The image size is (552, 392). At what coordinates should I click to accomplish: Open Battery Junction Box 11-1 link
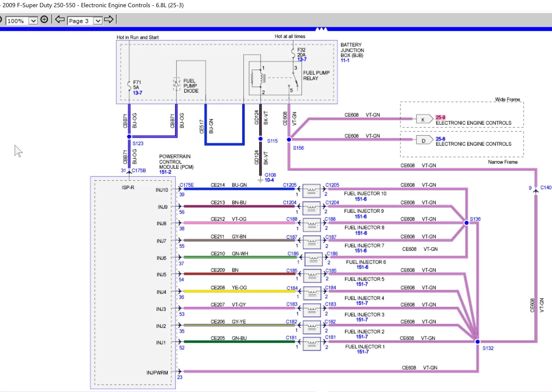345,60
